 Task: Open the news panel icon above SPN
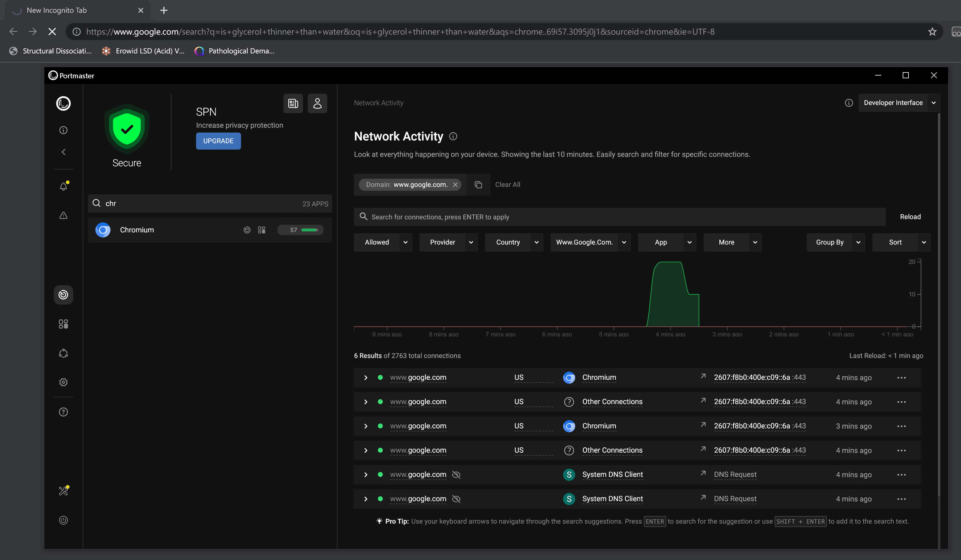[x=293, y=103]
